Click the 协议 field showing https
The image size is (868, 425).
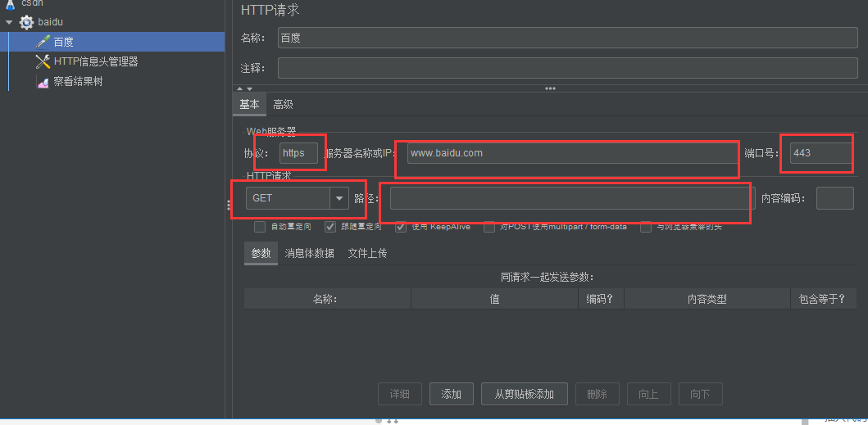[299, 153]
